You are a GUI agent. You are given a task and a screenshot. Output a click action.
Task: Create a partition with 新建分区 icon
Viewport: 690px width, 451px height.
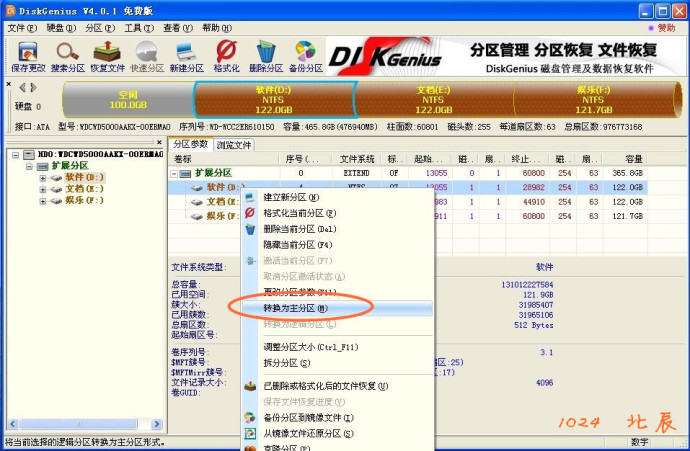[187, 57]
